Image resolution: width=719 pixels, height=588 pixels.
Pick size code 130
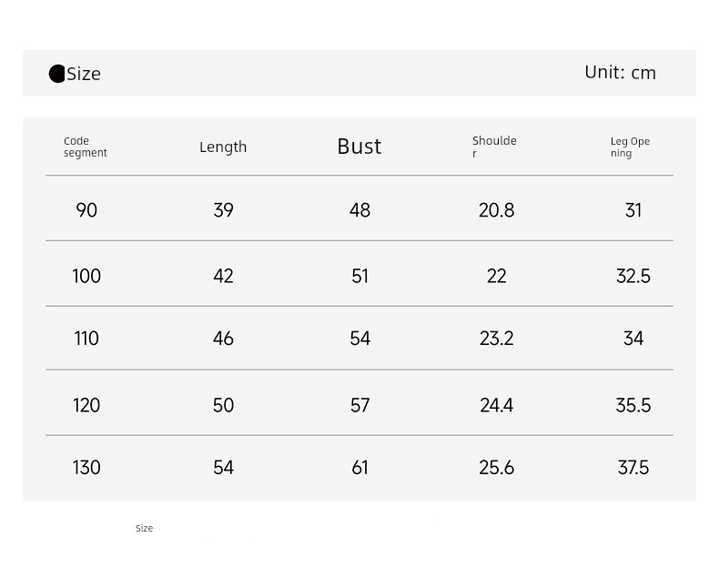click(x=86, y=468)
